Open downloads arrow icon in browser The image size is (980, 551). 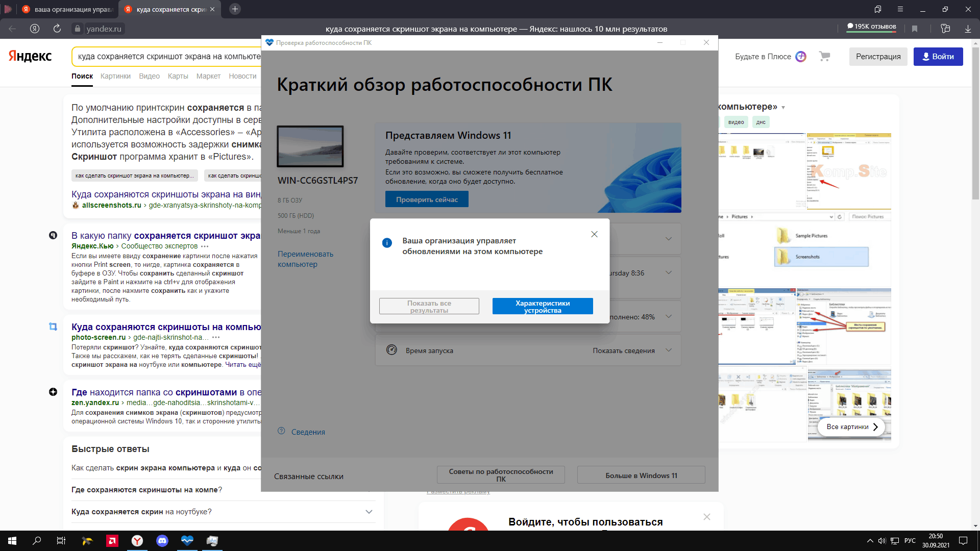pyautogui.click(x=968, y=29)
